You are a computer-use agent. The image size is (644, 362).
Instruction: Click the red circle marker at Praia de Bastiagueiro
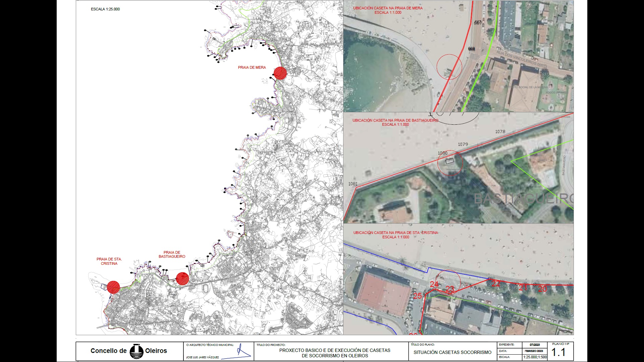182,279
